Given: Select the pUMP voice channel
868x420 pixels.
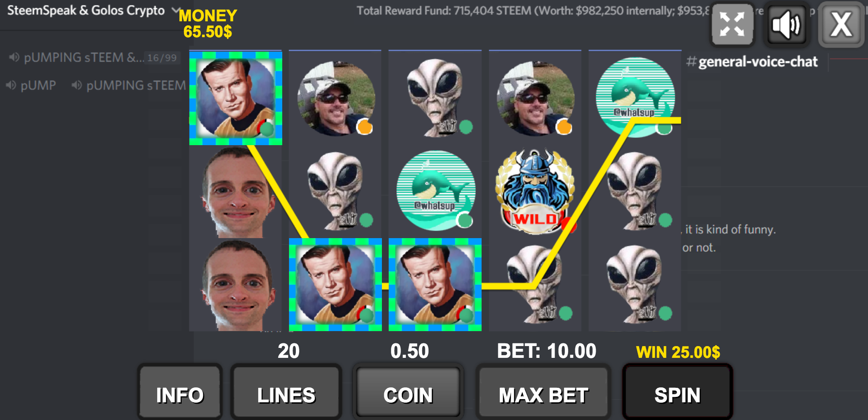Looking at the screenshot, I should tap(32, 85).
